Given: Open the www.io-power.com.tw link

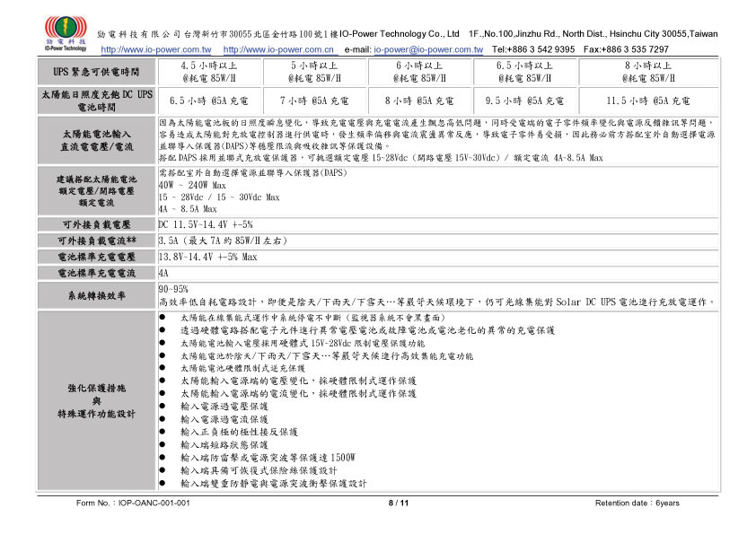Looking at the screenshot, I should point(156,49).
